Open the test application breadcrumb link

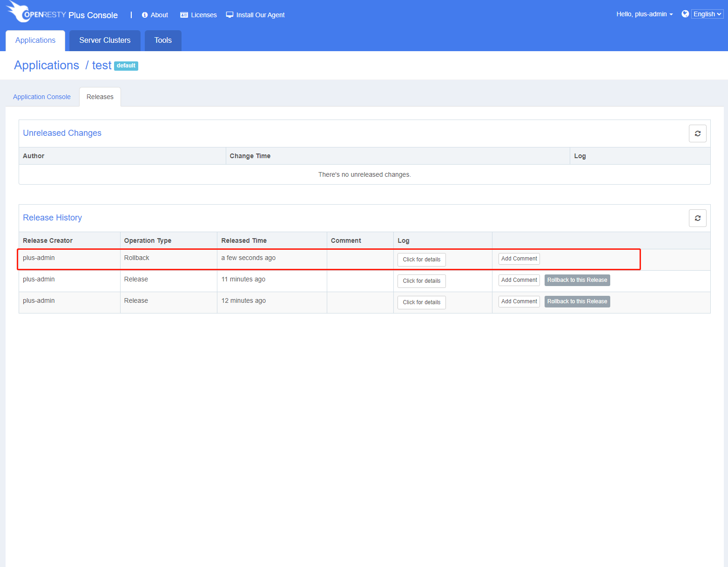coord(101,65)
